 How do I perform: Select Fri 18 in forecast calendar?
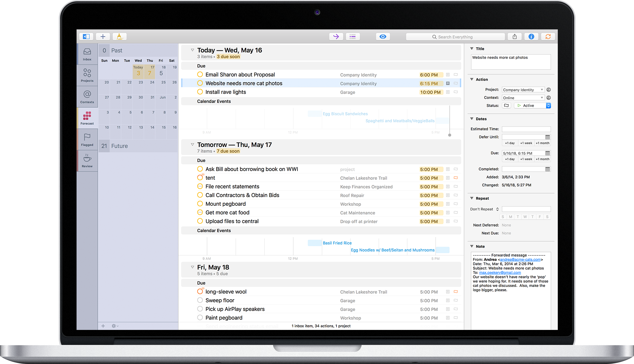[x=161, y=71]
